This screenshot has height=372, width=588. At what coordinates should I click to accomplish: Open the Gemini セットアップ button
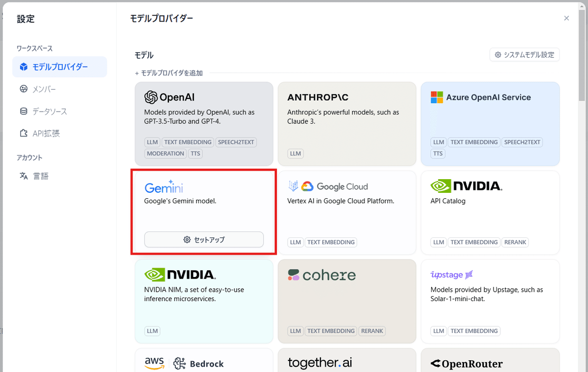(x=204, y=239)
